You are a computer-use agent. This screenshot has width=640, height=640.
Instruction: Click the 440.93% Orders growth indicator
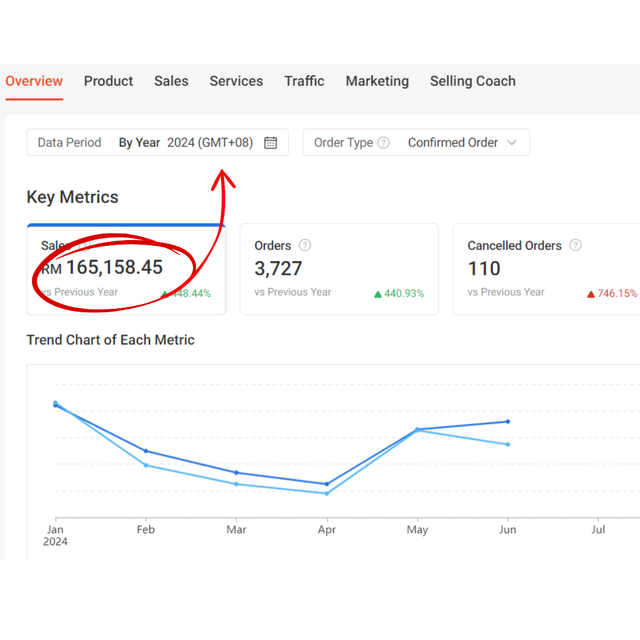tap(399, 293)
